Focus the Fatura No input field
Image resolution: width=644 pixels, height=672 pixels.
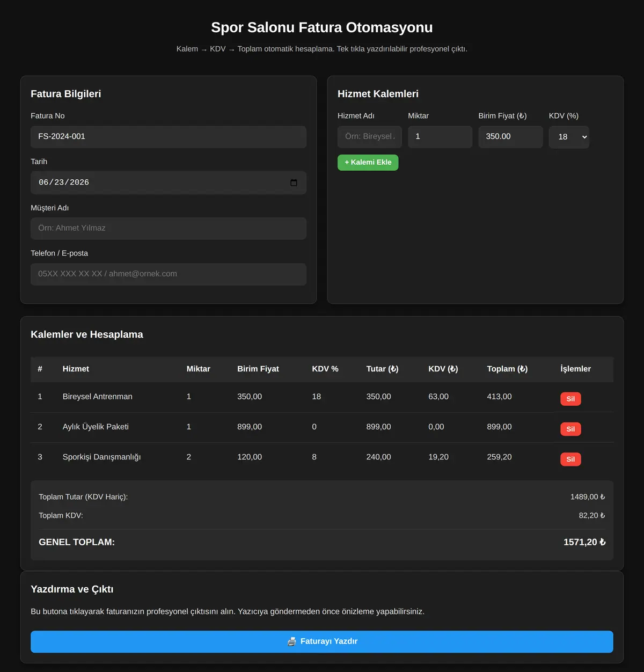(169, 137)
